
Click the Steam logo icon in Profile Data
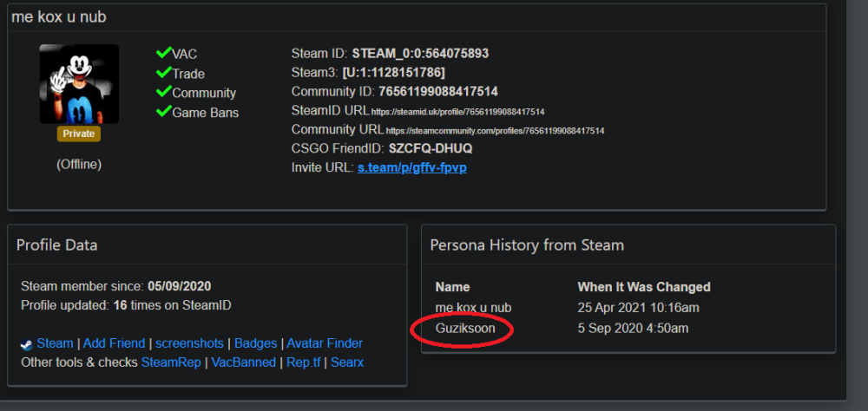point(27,344)
